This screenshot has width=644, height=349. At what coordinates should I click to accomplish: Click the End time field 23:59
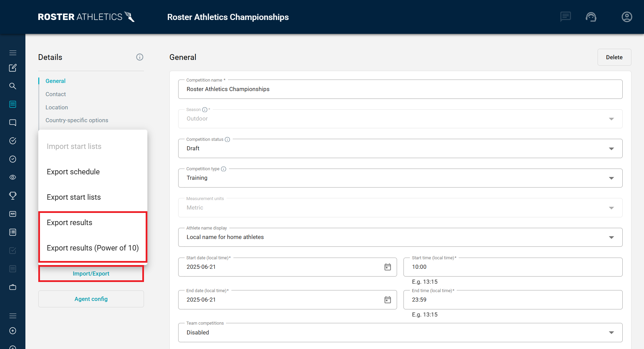513,300
